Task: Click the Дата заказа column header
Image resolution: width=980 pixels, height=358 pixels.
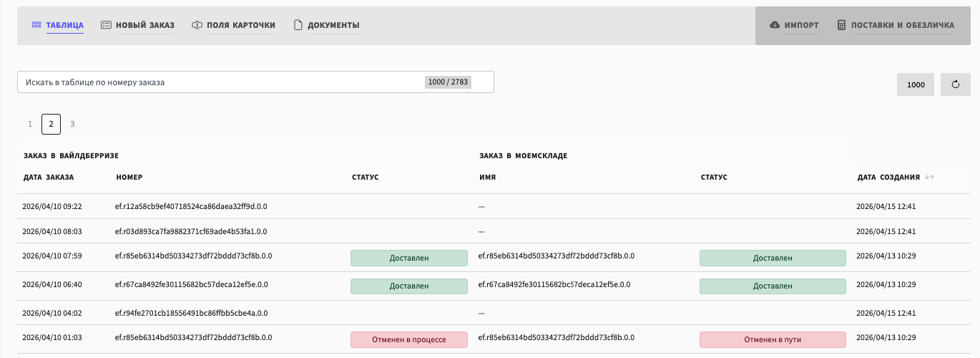Action: (x=48, y=177)
